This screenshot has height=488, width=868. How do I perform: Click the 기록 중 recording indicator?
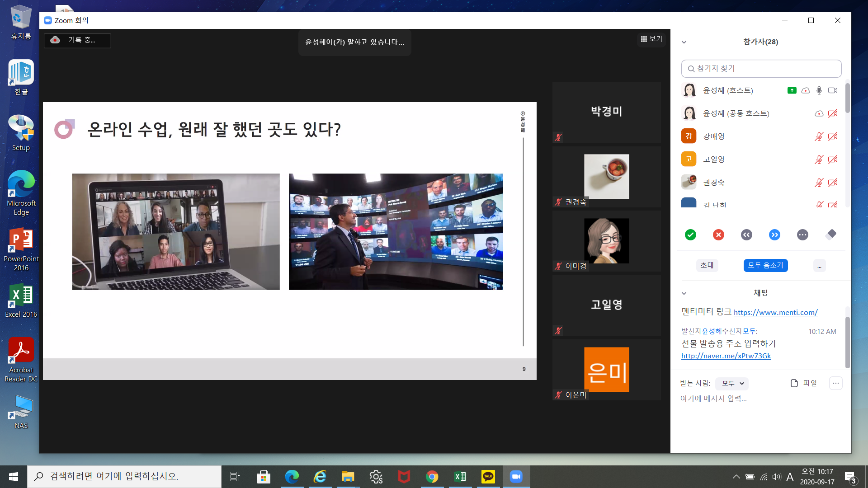tap(77, 40)
